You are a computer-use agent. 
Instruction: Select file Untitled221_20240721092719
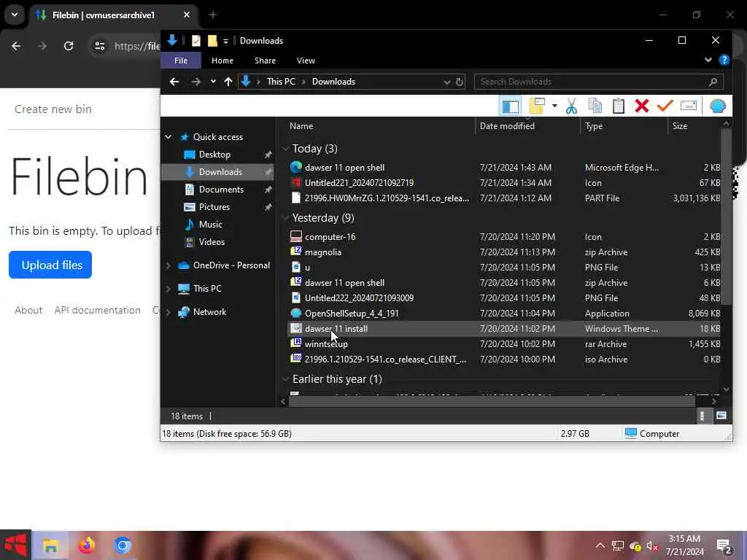tap(359, 183)
